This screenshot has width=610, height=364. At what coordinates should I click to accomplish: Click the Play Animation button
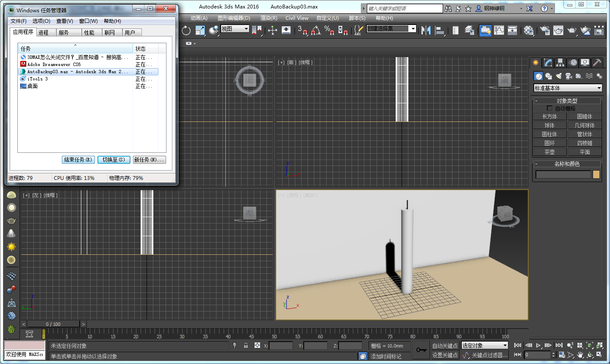(538, 345)
